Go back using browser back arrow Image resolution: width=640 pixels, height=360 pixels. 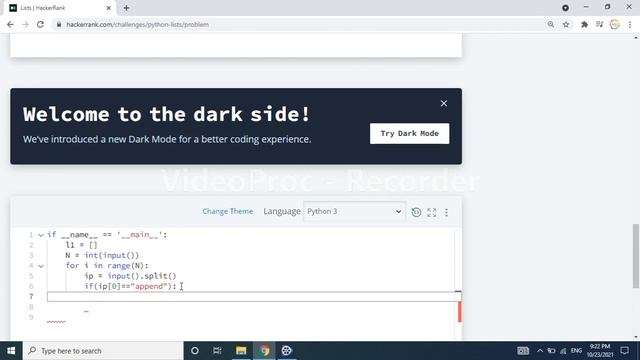pyautogui.click(x=10, y=24)
